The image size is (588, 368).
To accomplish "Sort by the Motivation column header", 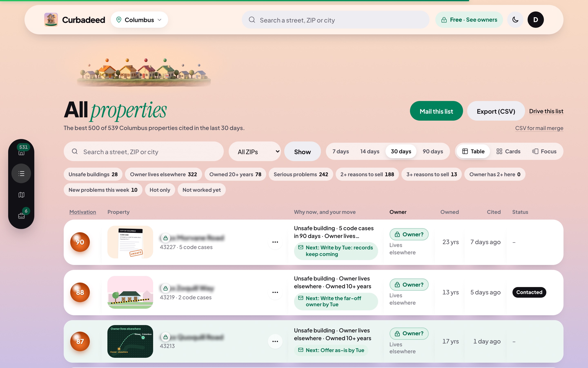I will [x=83, y=212].
